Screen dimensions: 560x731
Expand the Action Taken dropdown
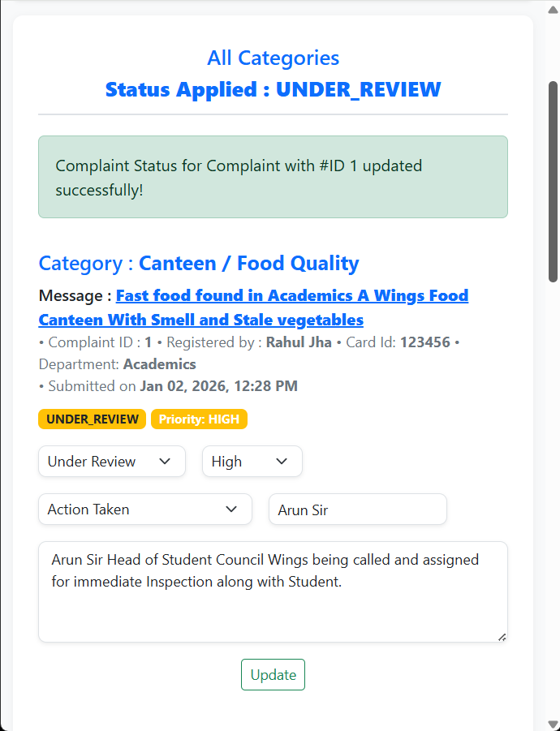click(144, 510)
